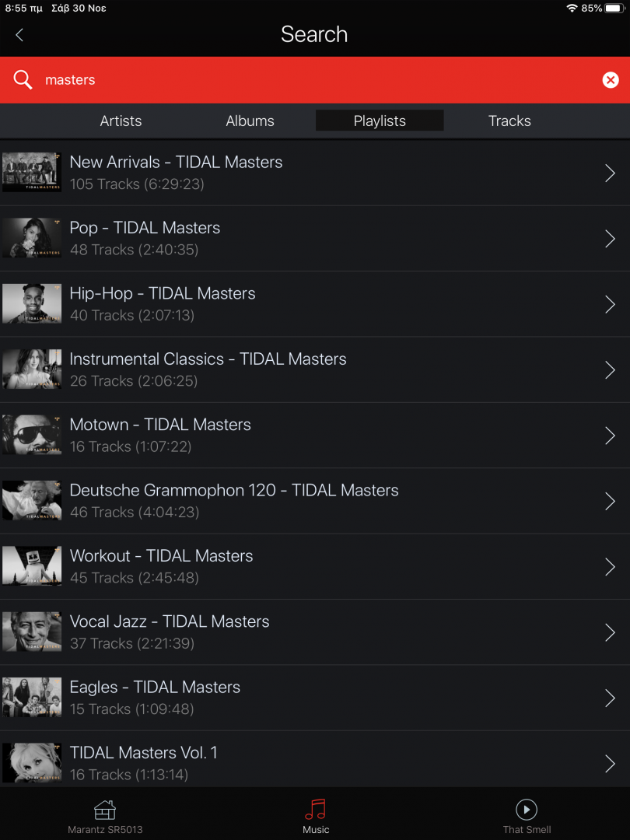Switch to the Artists tab

tap(121, 121)
